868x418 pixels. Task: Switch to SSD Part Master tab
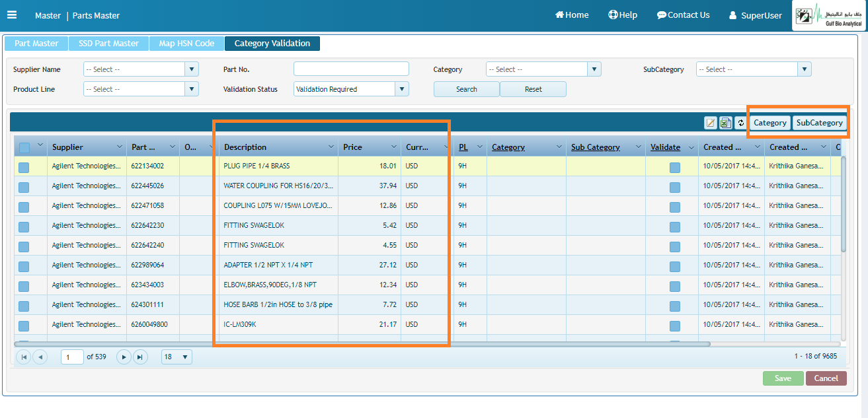pyautogui.click(x=108, y=44)
